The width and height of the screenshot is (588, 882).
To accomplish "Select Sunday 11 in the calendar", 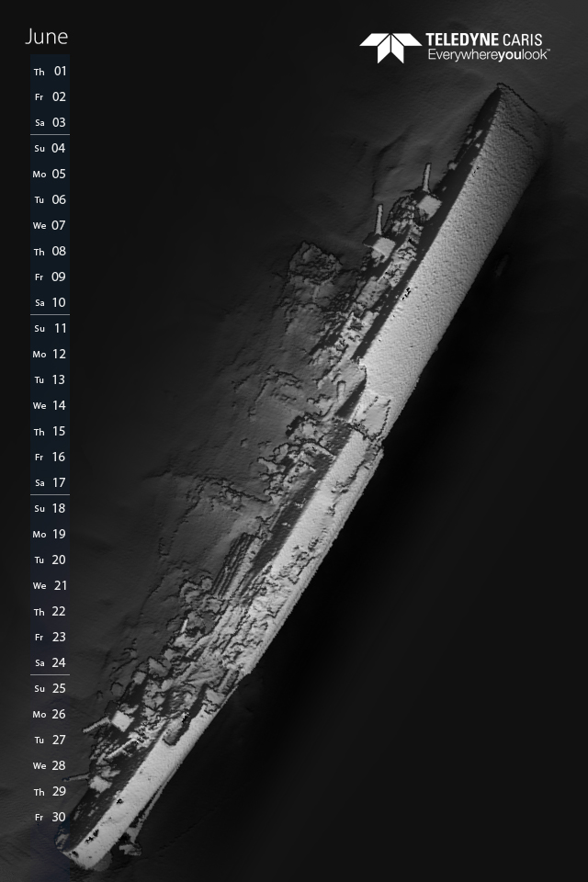I will 51,329.
